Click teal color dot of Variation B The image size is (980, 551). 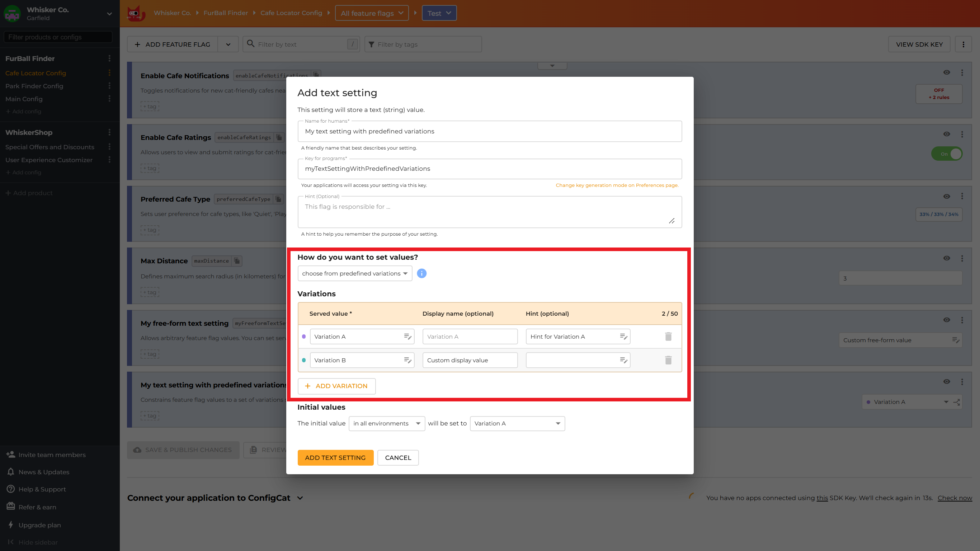pos(303,360)
